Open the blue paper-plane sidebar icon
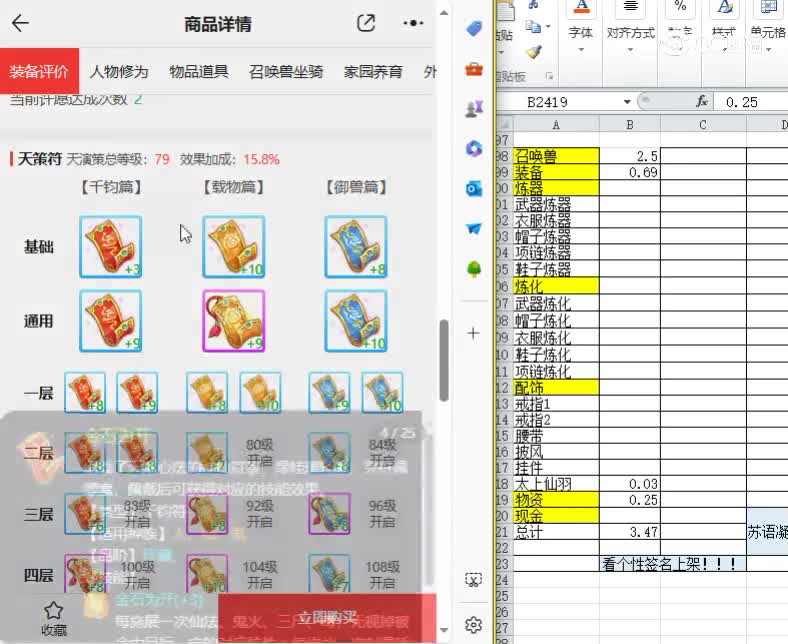The height and width of the screenshot is (644, 788). (474, 229)
